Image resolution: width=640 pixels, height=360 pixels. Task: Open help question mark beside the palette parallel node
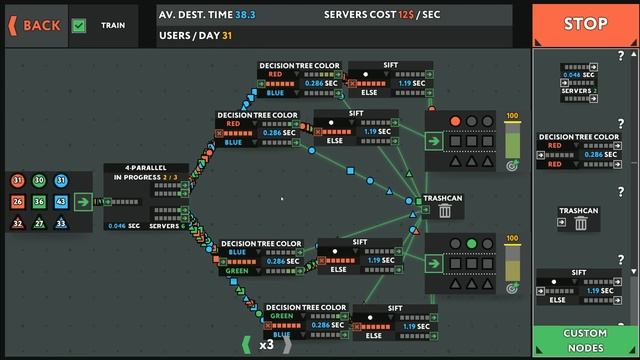[x=621, y=56]
